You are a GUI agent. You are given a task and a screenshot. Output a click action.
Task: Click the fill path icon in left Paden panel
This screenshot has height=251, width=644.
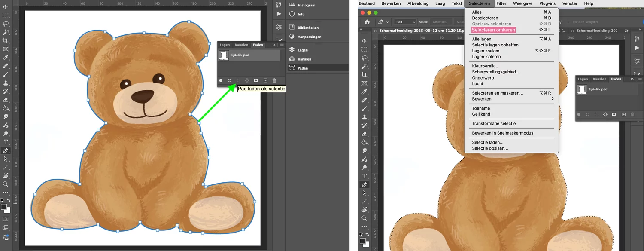(221, 80)
